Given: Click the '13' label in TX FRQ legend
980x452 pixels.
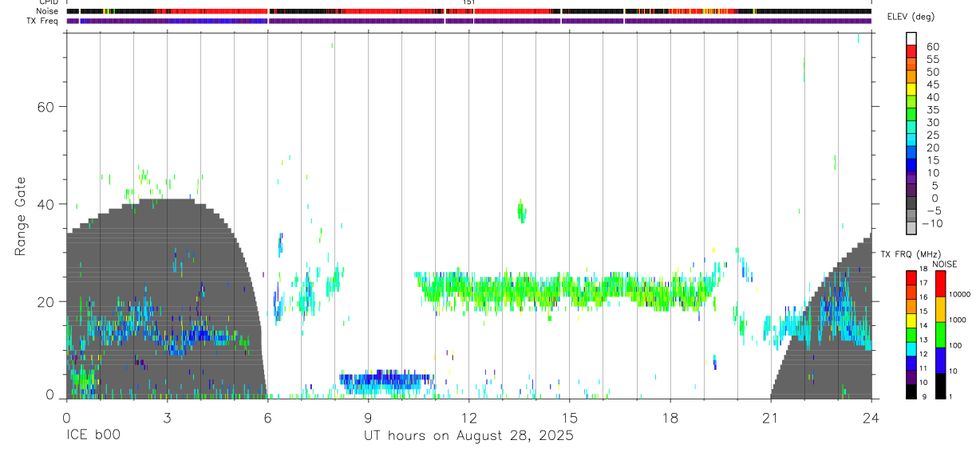Looking at the screenshot, I should (923, 340).
